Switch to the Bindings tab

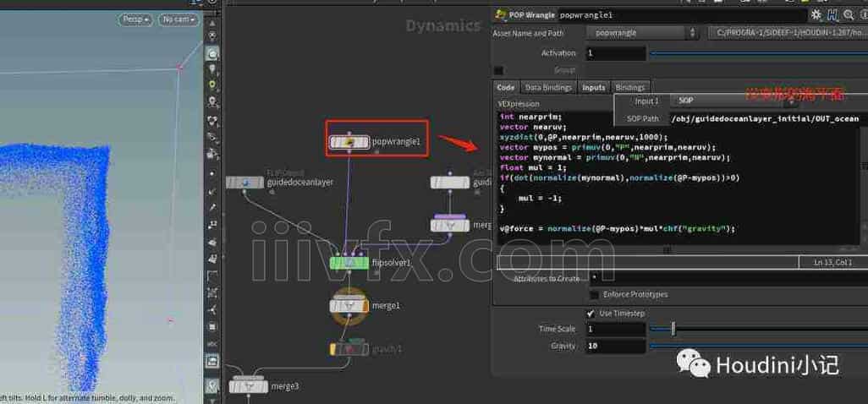(629, 87)
